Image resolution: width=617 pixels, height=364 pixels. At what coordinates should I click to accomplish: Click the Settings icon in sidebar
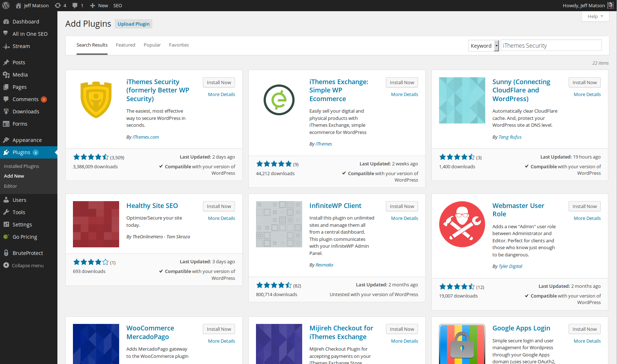pos(6,225)
